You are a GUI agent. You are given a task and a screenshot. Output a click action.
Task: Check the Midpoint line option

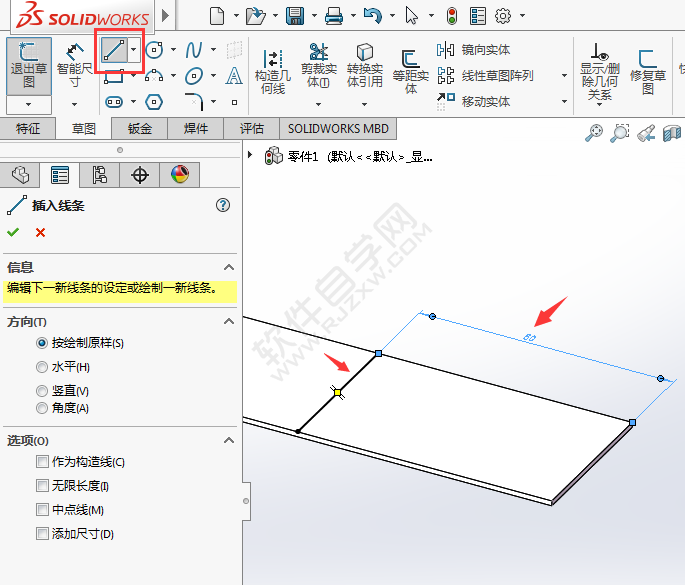pos(42,510)
